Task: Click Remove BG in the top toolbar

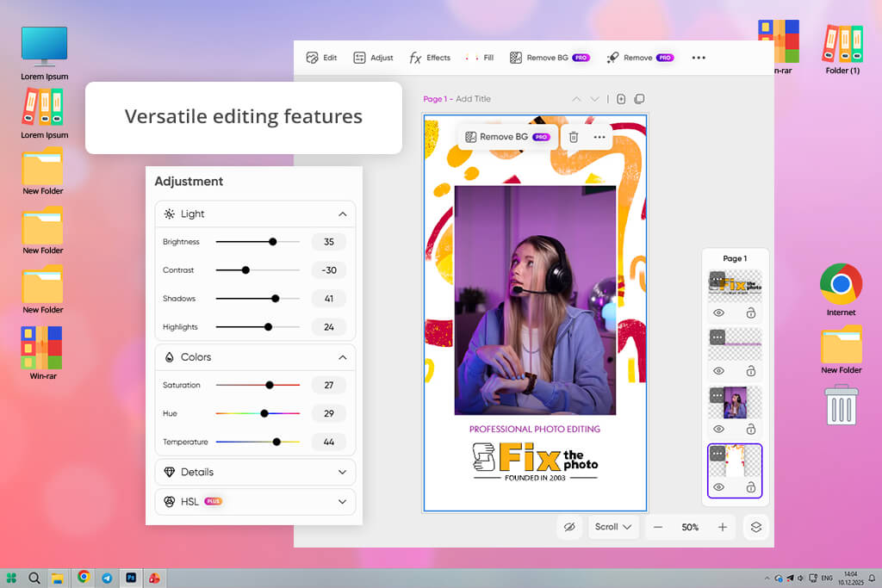Action: (550, 58)
